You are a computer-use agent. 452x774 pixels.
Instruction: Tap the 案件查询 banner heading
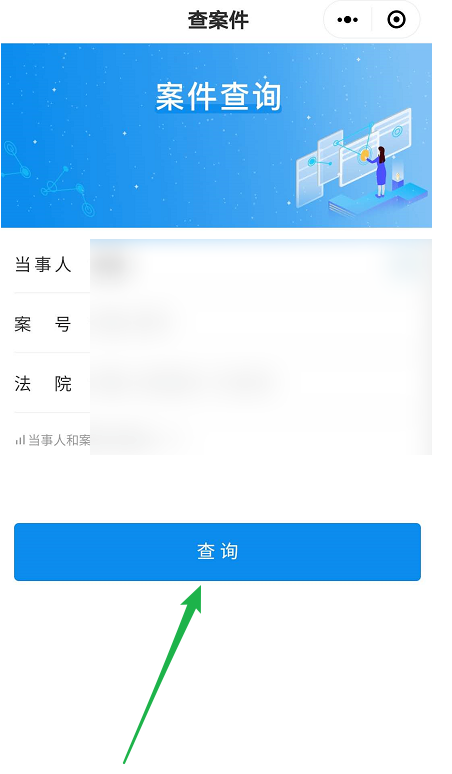218,96
